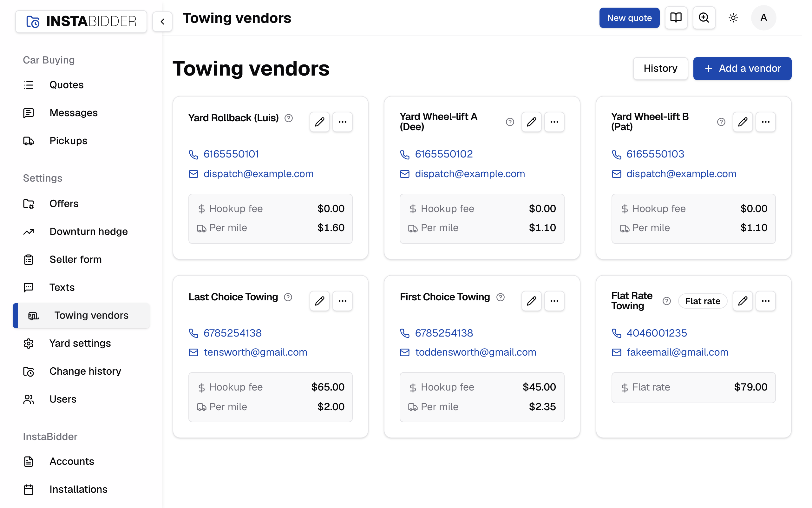
Task: Click the Yard Rollback (Luis) card title
Action: pos(233,118)
